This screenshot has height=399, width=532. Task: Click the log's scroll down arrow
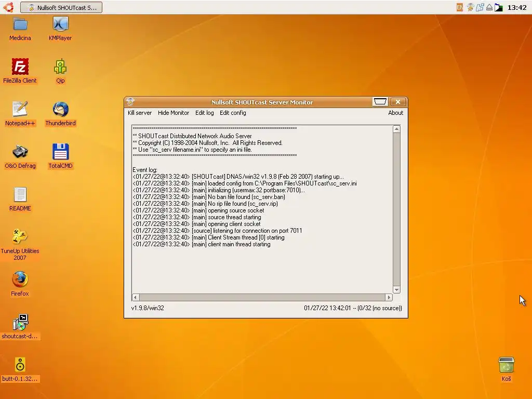tap(396, 290)
